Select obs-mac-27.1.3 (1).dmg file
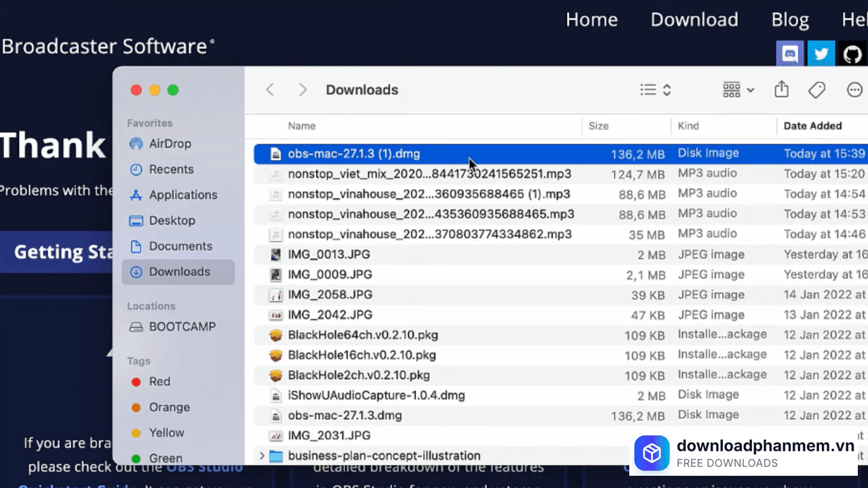The width and height of the screenshot is (868, 488). click(561, 154)
